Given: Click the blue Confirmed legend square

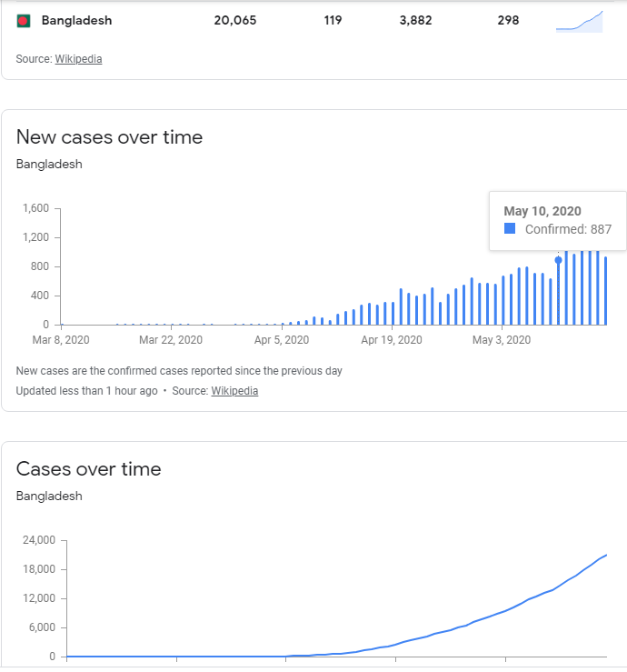Looking at the screenshot, I should [510, 229].
